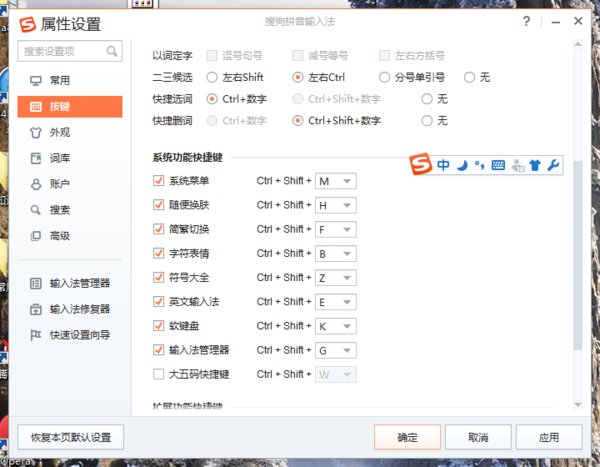Open the 英文输入法 key dropdown showing E
600x467 pixels.
[x=336, y=302]
